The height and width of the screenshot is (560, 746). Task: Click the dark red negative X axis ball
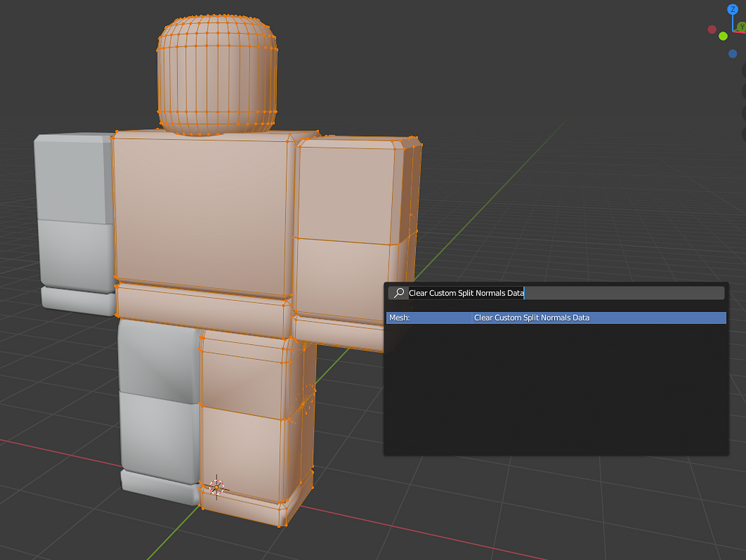click(x=712, y=30)
